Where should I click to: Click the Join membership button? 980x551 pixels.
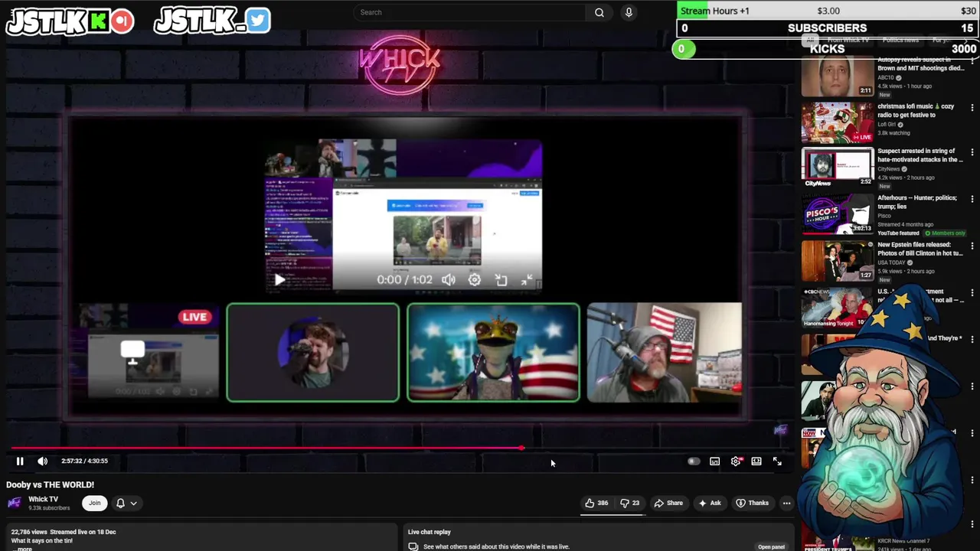[x=94, y=503]
